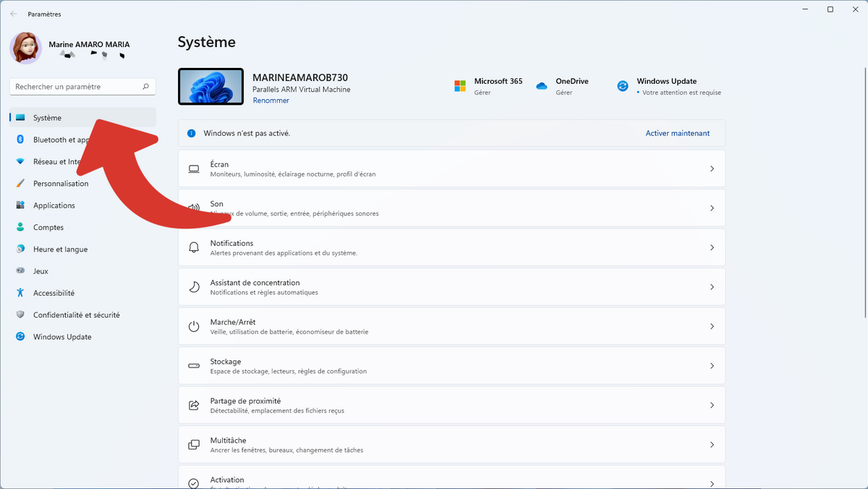Click the Stockage drive icon

click(x=194, y=366)
